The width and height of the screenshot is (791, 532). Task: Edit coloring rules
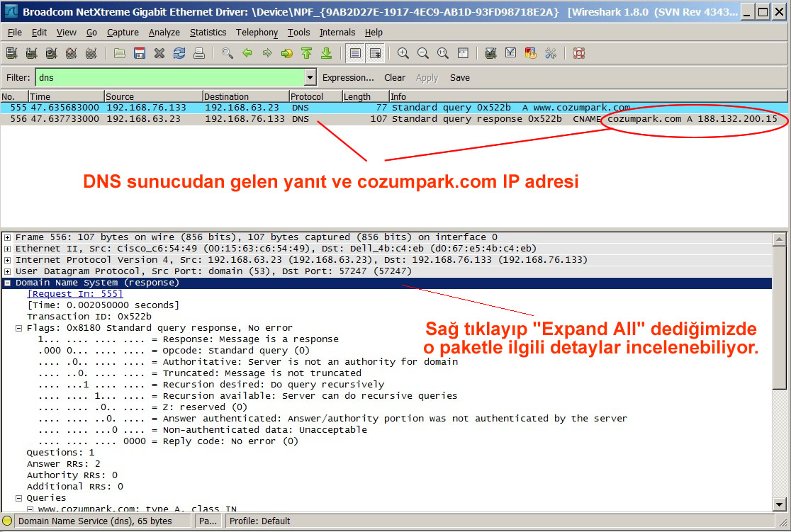(530, 53)
